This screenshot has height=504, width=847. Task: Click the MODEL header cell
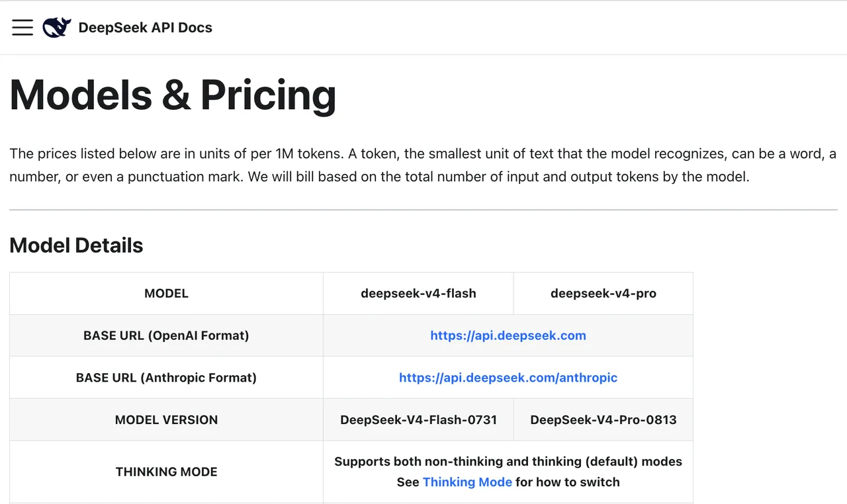coord(166,293)
